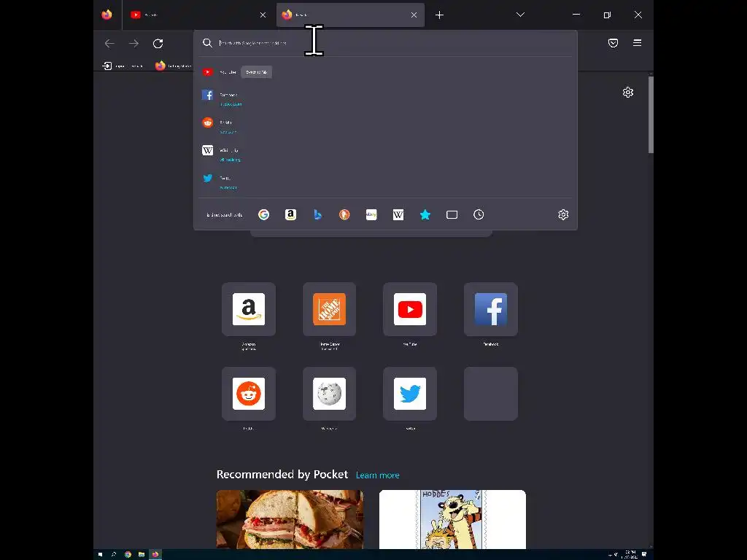The width and height of the screenshot is (747, 560).
Task: Open the Firefox application hamburger menu
Action: [637, 43]
